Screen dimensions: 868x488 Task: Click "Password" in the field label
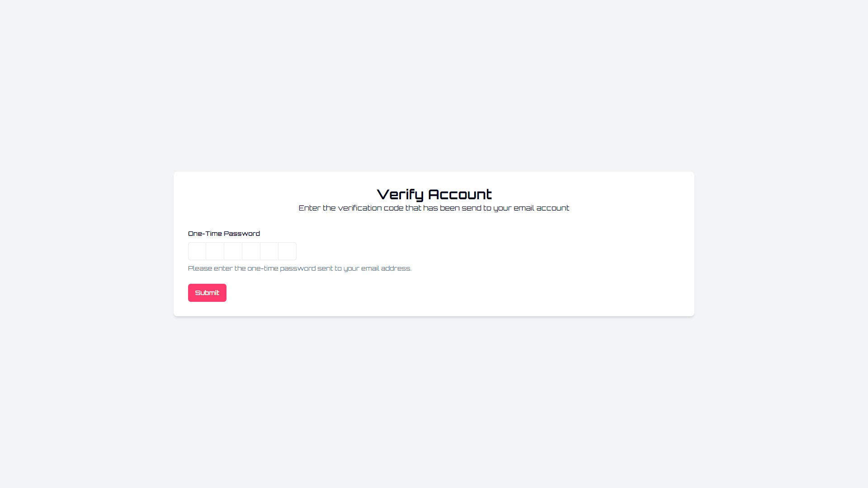(242, 234)
